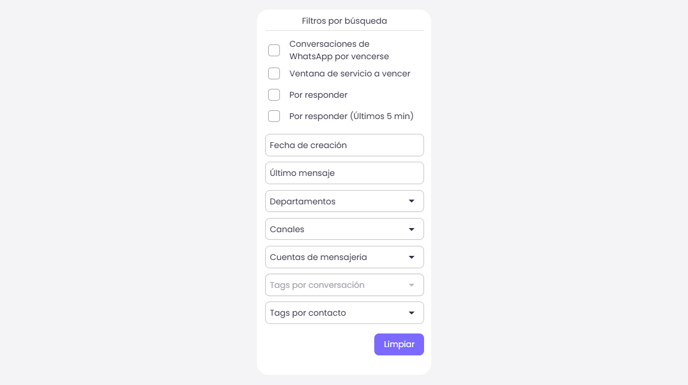The width and height of the screenshot is (688, 385).
Task: Click the Último mensaje date field
Action: 344,173
